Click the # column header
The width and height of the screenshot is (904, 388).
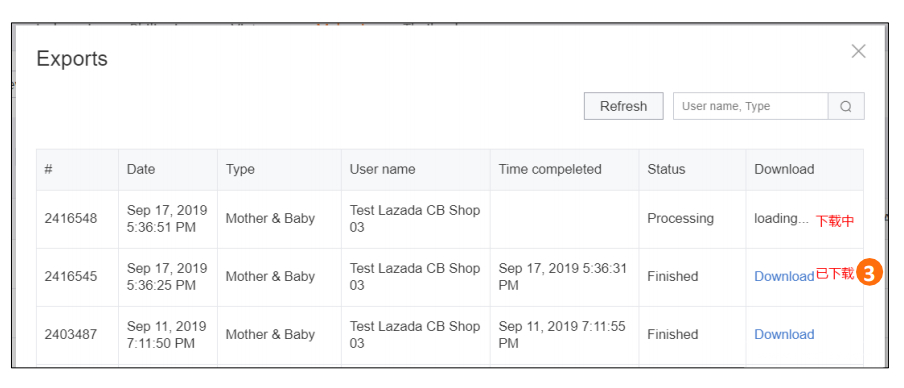[48, 169]
